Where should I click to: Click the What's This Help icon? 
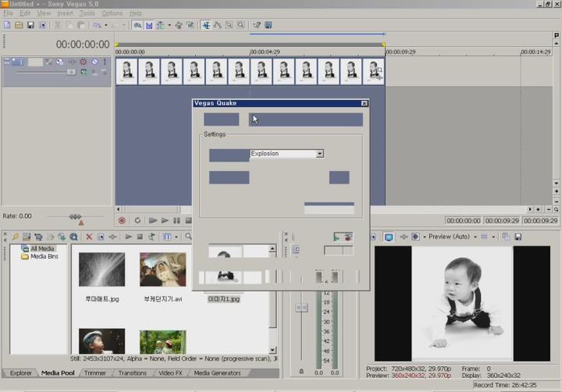point(257,25)
